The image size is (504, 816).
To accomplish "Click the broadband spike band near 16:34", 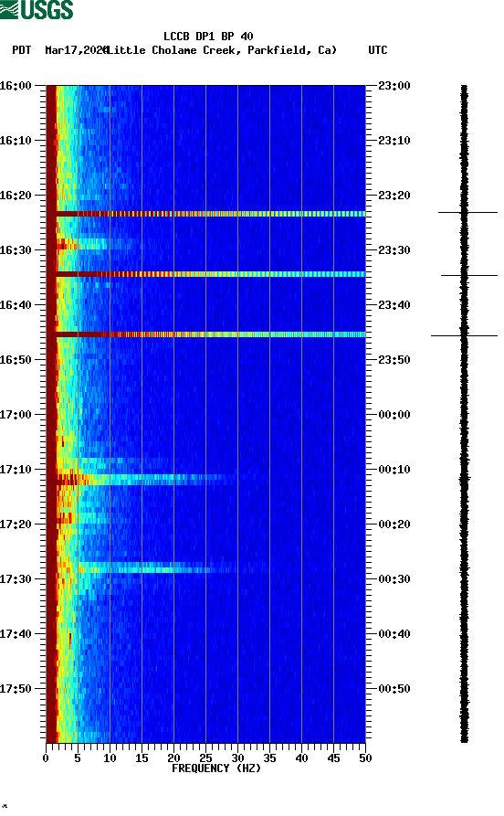I will point(206,274).
